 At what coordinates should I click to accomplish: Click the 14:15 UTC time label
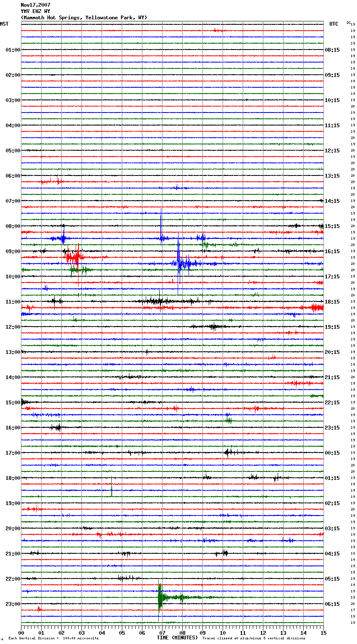click(332, 201)
